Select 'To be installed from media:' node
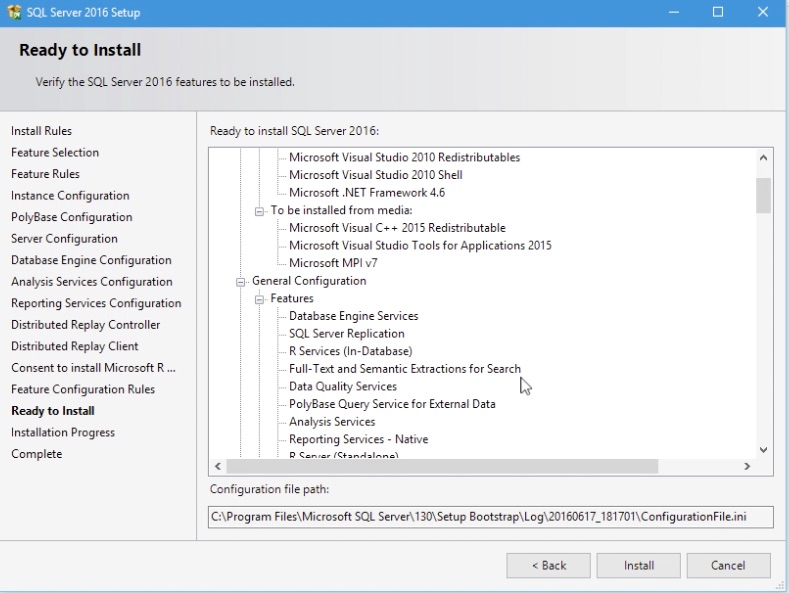Screen dimensions: 789x593 [341, 210]
